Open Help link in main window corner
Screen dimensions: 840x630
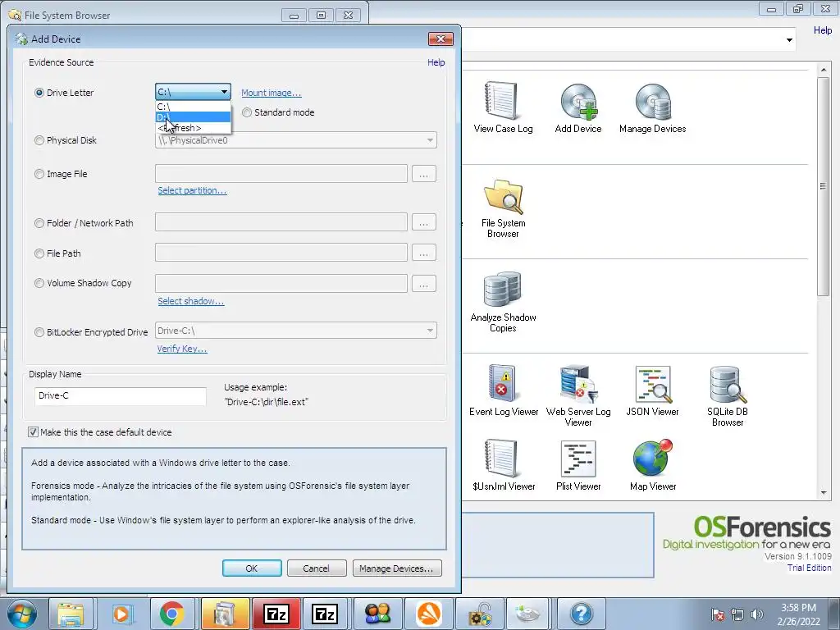click(x=822, y=30)
